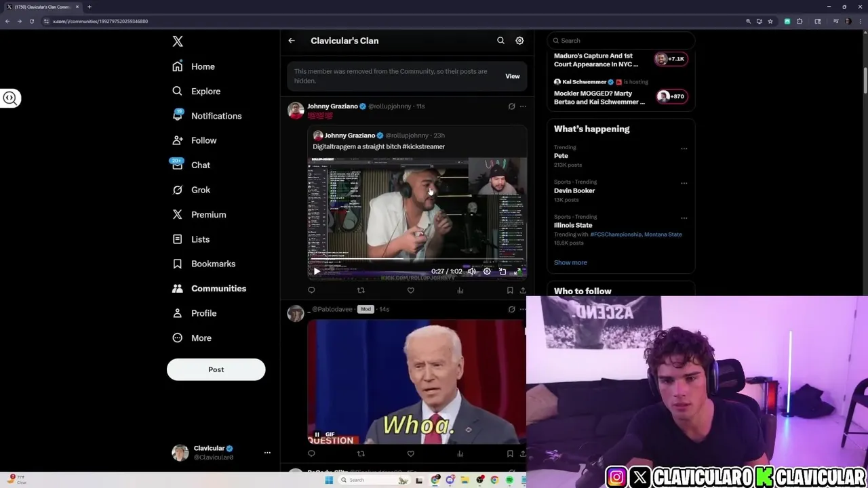Click Show more under What's happening

[570, 262]
